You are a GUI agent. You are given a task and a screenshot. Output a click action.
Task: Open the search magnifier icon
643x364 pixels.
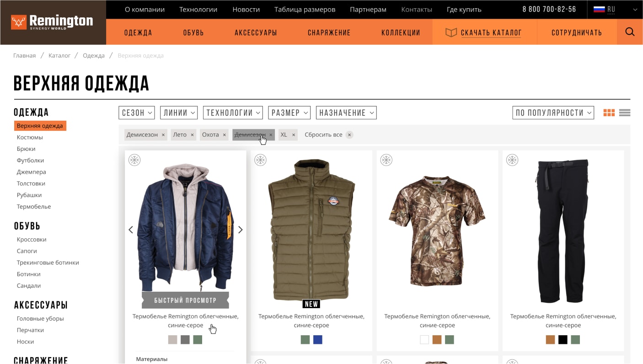[x=630, y=32]
